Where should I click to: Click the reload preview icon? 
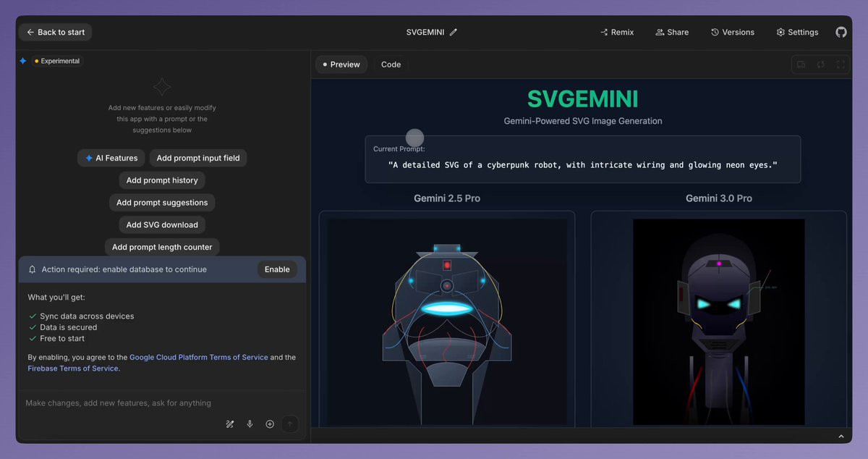[x=821, y=64]
